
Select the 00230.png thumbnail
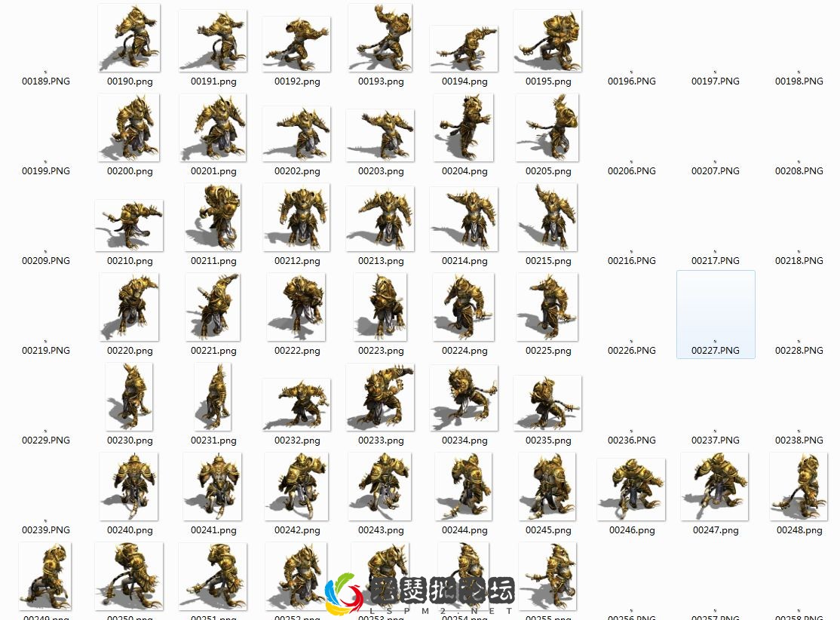[x=129, y=397]
